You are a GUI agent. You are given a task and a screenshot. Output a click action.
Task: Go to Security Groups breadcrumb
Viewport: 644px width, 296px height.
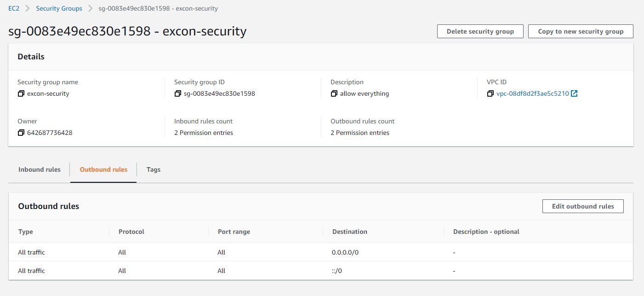59,8
